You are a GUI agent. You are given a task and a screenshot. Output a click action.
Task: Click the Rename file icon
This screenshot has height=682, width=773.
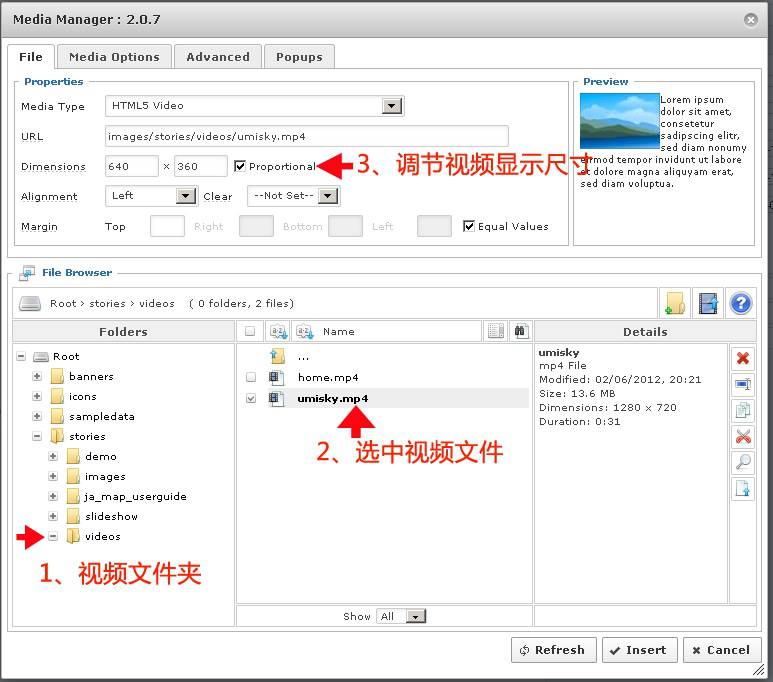point(742,384)
